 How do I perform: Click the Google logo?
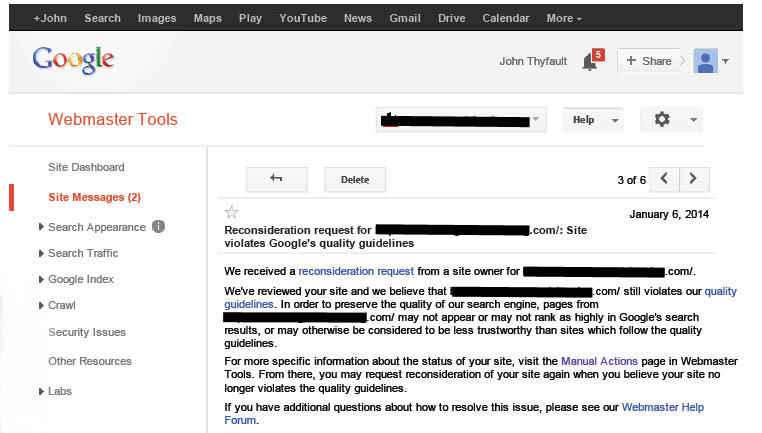pos(73,60)
